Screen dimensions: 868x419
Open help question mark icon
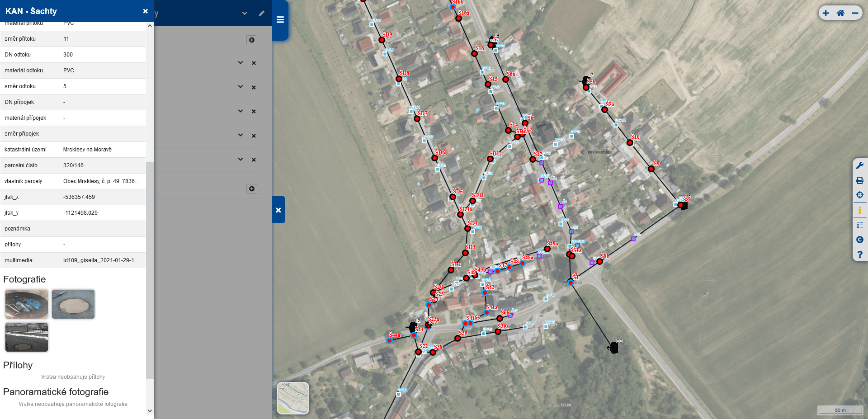859,254
